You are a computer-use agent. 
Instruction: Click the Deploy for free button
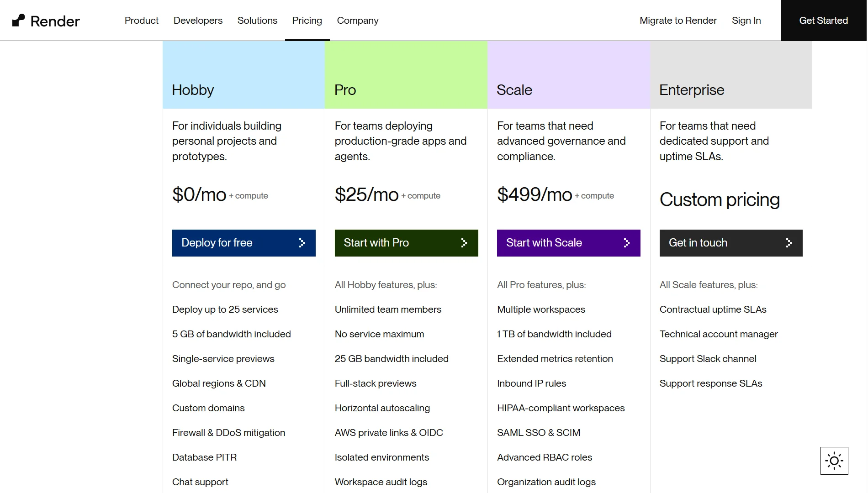(244, 243)
